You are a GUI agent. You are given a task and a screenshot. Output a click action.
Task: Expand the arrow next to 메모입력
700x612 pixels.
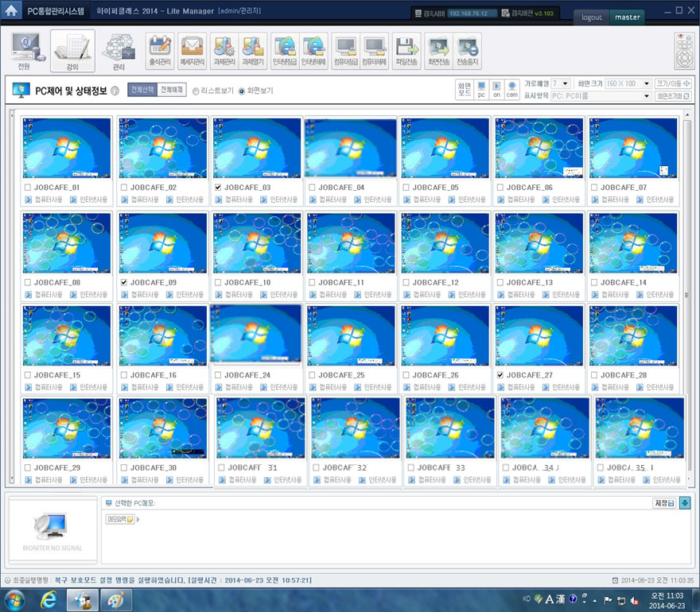pos(138,519)
